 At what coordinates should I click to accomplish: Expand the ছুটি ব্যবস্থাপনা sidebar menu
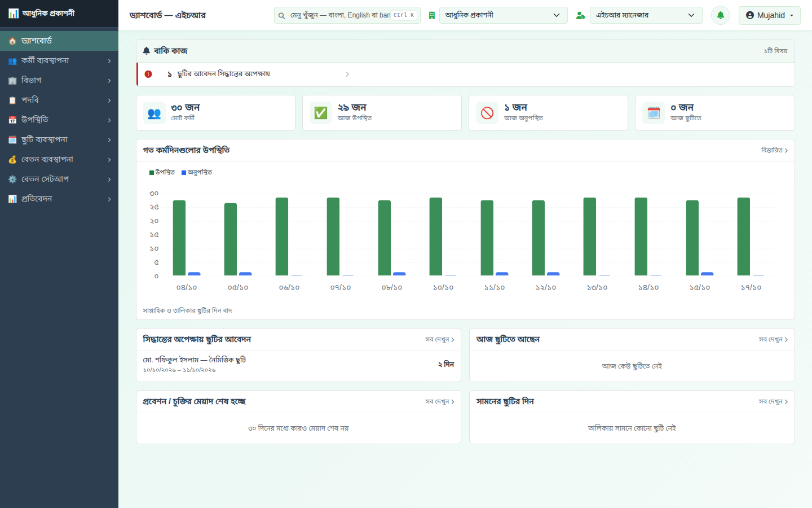pos(59,139)
